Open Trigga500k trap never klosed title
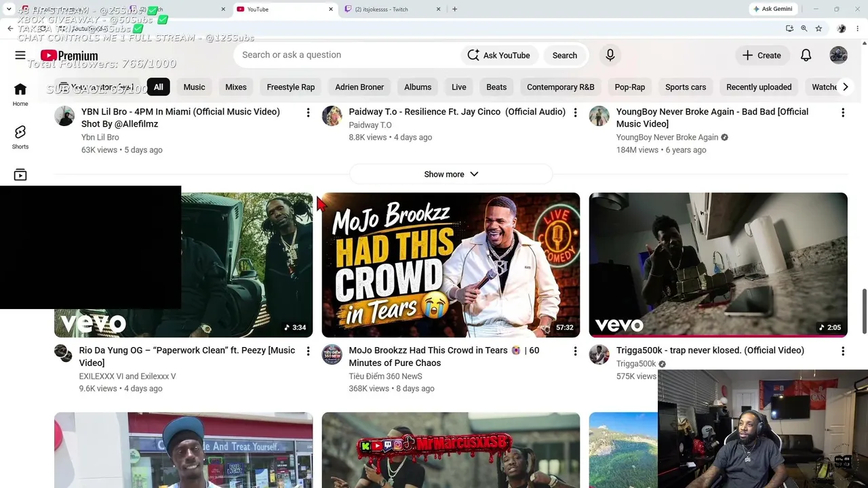This screenshot has height=488, width=868. click(710, 350)
